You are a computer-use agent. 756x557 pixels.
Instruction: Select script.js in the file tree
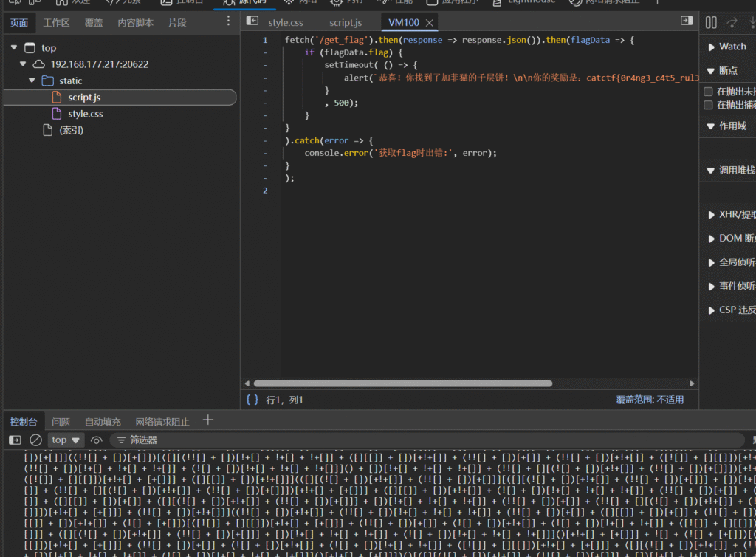[84, 98]
